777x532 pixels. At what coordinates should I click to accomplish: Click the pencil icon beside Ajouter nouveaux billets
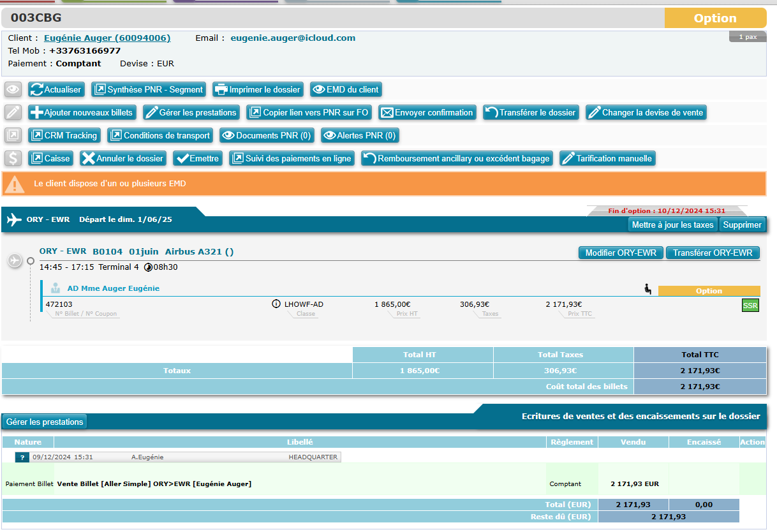click(13, 113)
